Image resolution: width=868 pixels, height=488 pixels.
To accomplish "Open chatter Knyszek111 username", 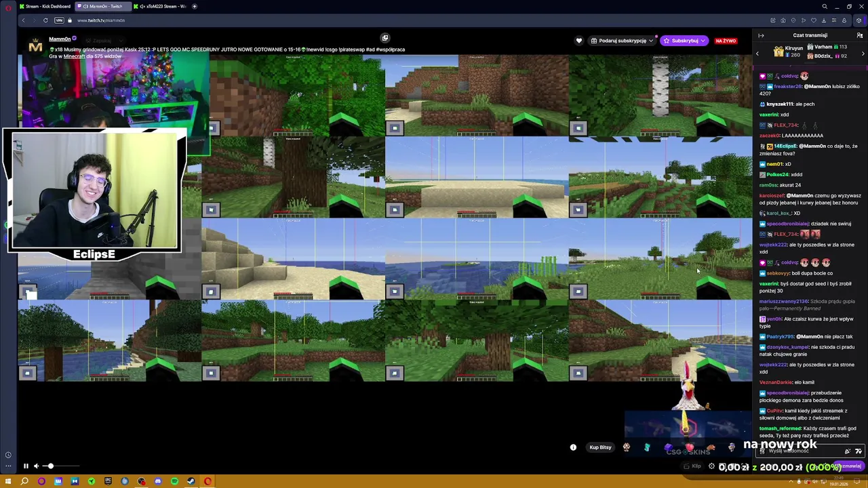I will [x=780, y=104].
